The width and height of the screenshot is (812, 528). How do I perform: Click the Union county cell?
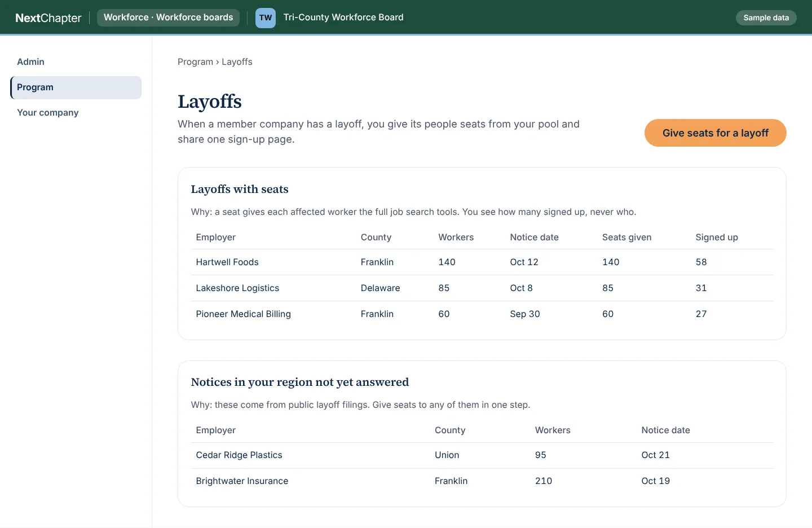tap(447, 455)
